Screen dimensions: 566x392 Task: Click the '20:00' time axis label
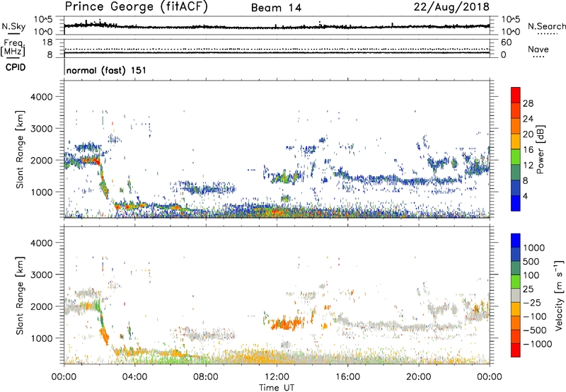tap(418, 377)
